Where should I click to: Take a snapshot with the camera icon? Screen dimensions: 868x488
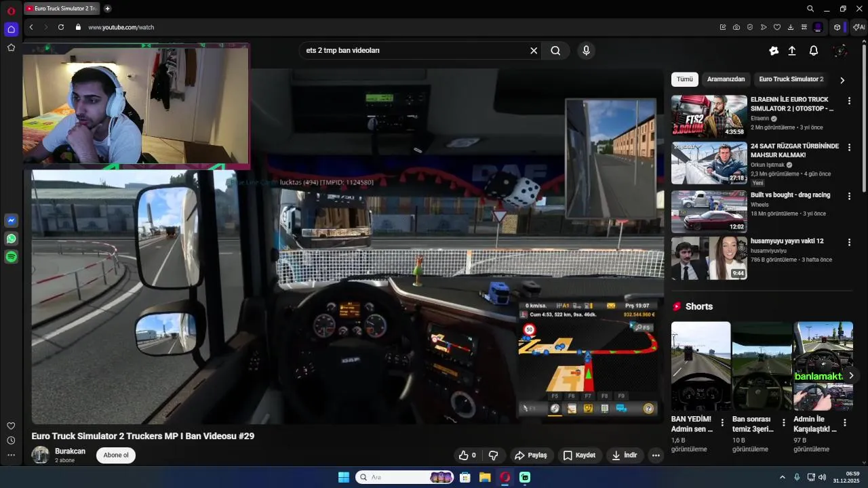click(x=736, y=27)
